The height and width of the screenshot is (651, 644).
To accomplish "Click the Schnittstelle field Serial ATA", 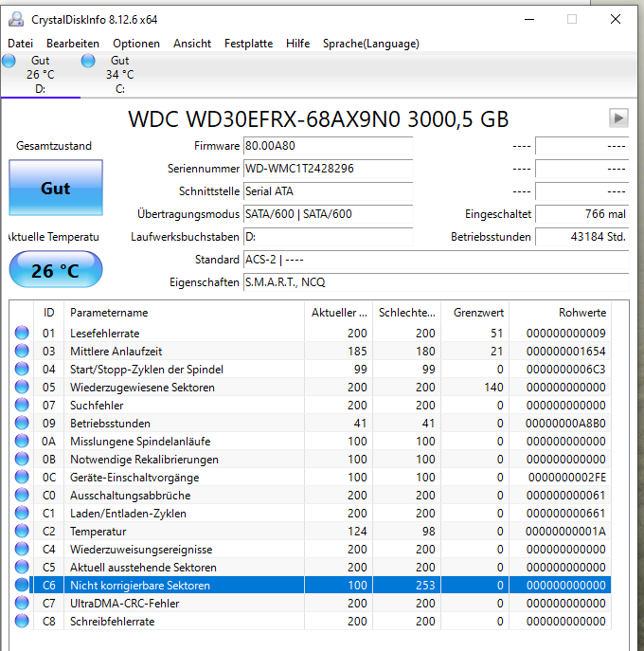I will pos(328,191).
